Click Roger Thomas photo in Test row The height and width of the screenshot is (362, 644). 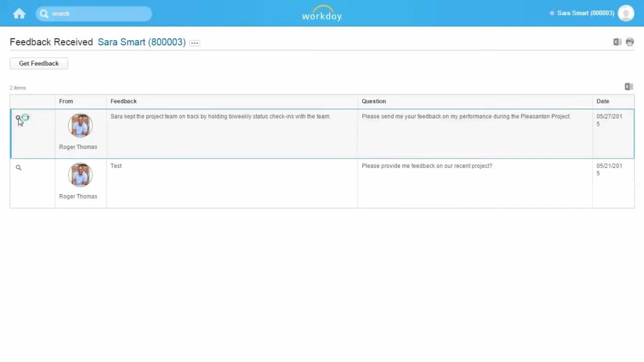[80, 174]
